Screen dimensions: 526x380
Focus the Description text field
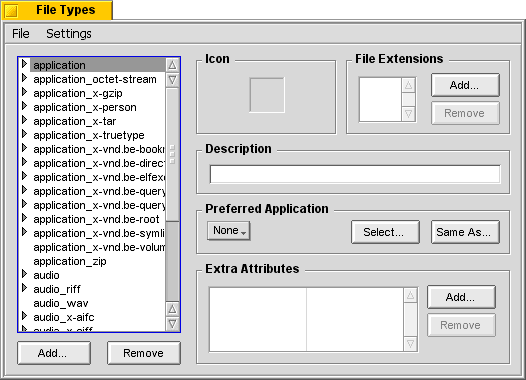[x=355, y=174]
